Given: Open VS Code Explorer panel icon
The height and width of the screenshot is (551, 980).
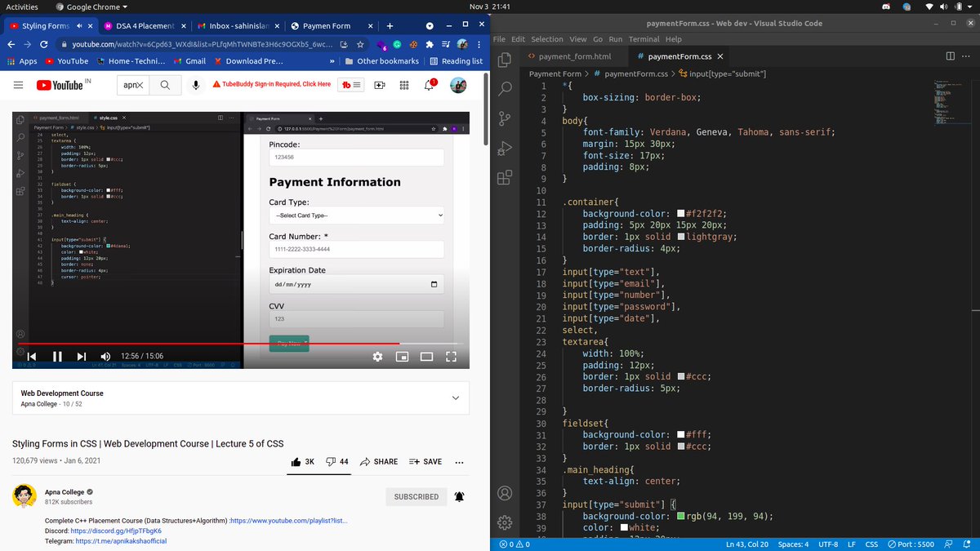Looking at the screenshot, I should [x=505, y=60].
